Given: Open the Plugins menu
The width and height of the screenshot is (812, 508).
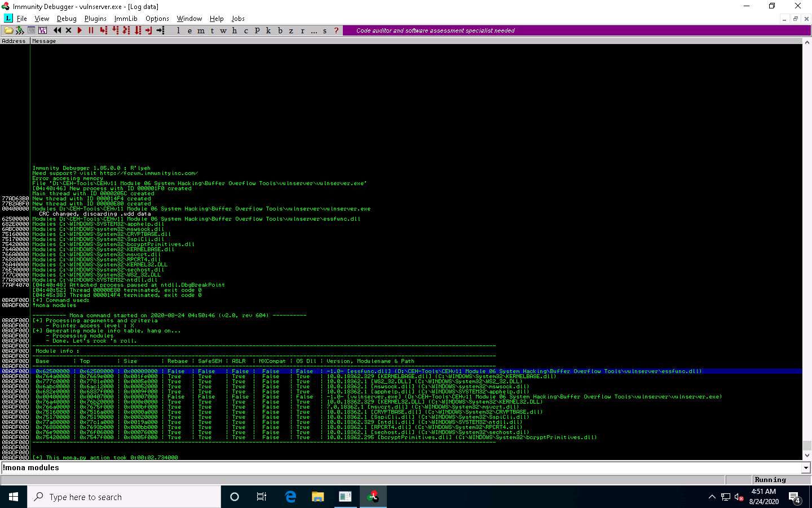Looking at the screenshot, I should pyautogui.click(x=95, y=19).
